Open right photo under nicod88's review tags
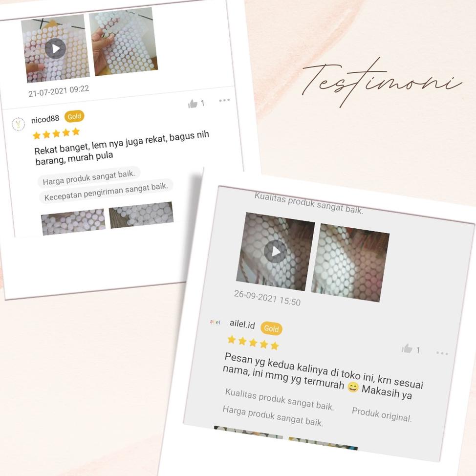The width and height of the screenshot is (476, 476). click(141, 215)
